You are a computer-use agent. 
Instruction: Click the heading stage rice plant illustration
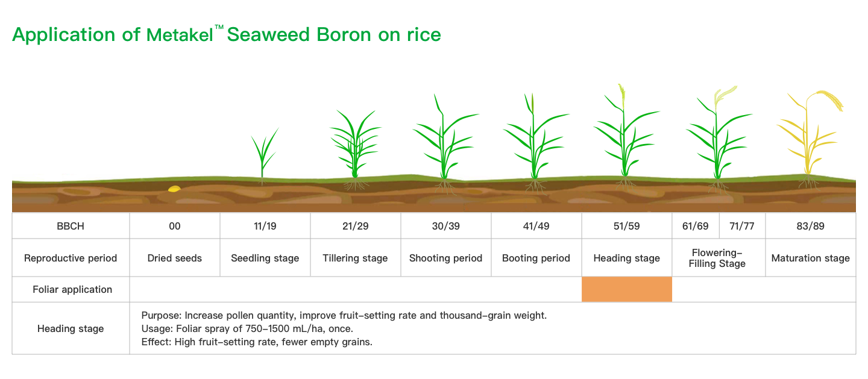[x=625, y=136]
